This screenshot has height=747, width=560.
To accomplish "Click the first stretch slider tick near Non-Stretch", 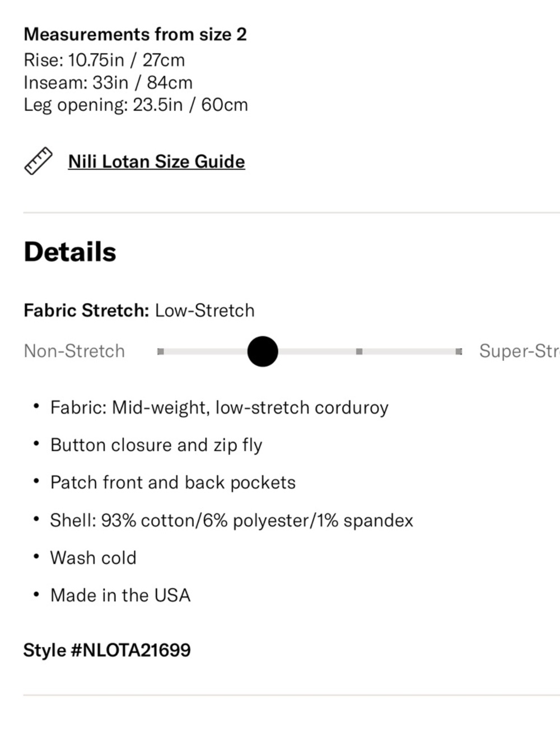I will [x=161, y=351].
